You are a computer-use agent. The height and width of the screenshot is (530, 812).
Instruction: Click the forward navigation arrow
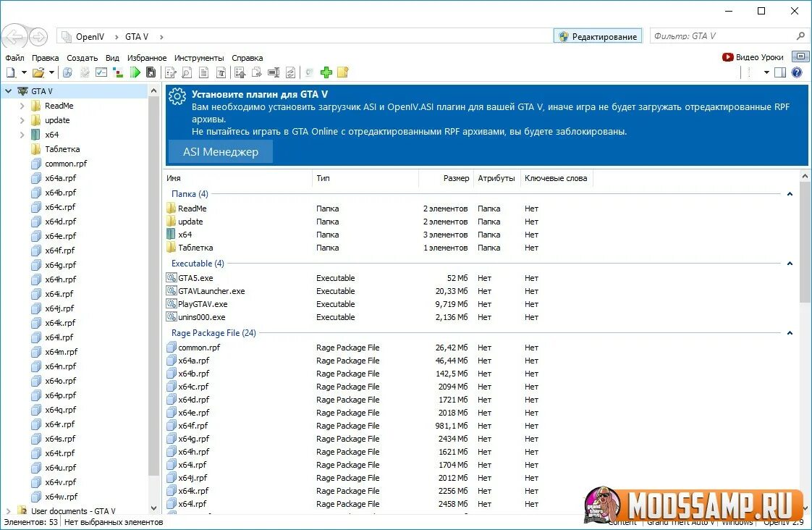(x=38, y=37)
